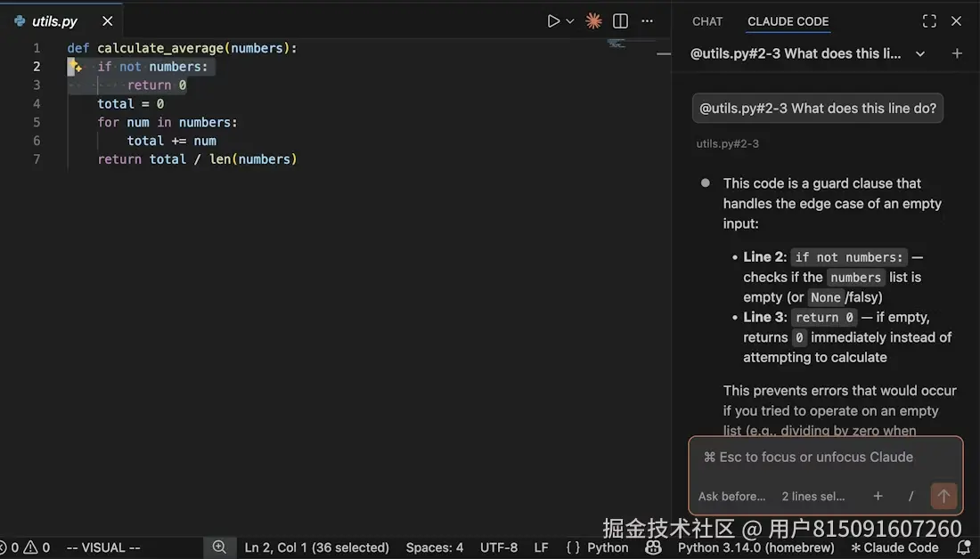980x559 pixels.
Task: Click the '2 lines sel...' selection chip
Action: click(x=813, y=496)
